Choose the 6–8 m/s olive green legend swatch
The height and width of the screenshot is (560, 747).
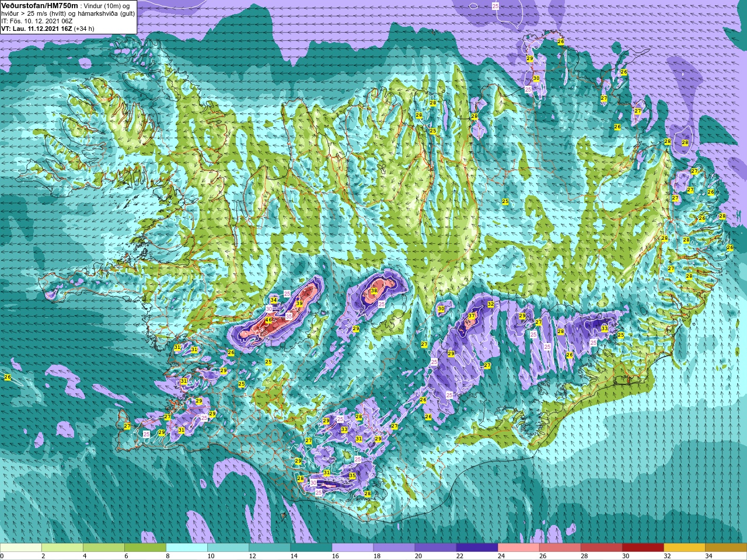coord(145,548)
